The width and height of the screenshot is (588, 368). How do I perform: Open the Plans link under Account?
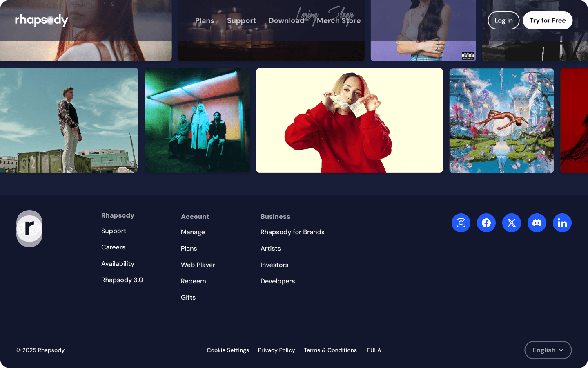(x=189, y=249)
